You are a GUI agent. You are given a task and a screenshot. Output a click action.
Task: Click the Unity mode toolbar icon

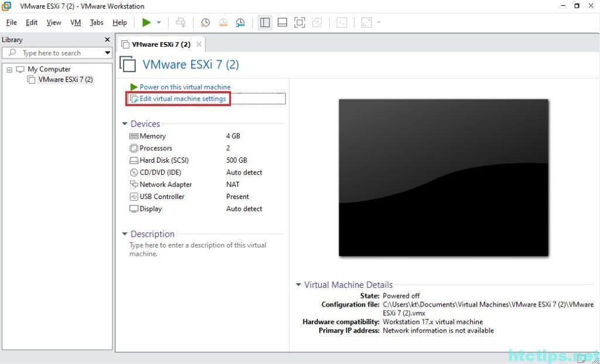point(317,23)
